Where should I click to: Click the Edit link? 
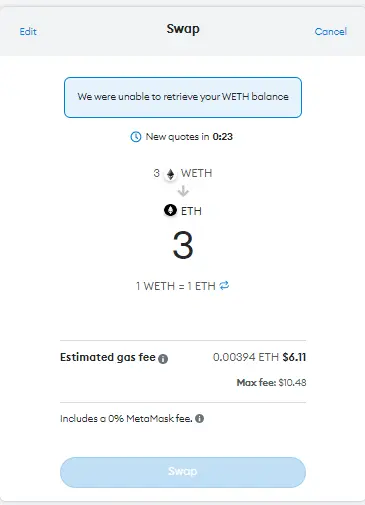pyautogui.click(x=28, y=32)
